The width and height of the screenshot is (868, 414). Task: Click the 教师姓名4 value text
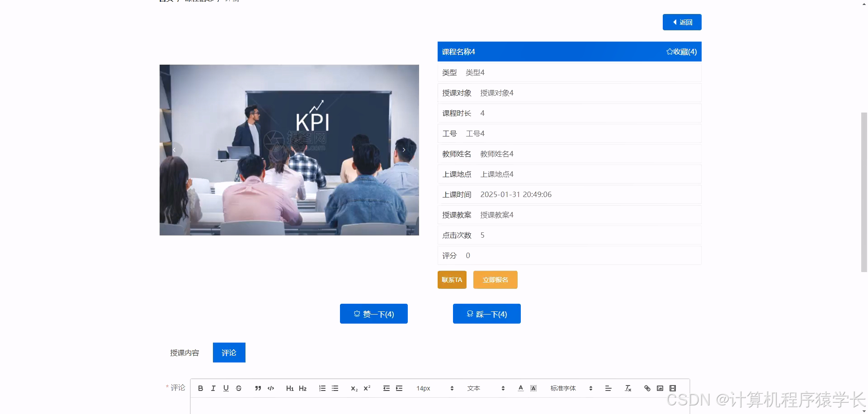pyautogui.click(x=496, y=154)
